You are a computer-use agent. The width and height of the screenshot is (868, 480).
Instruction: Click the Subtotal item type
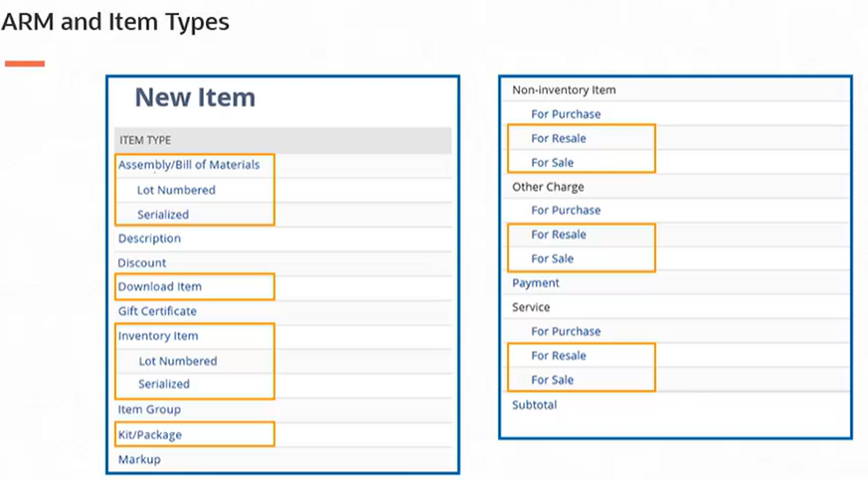[x=535, y=404]
